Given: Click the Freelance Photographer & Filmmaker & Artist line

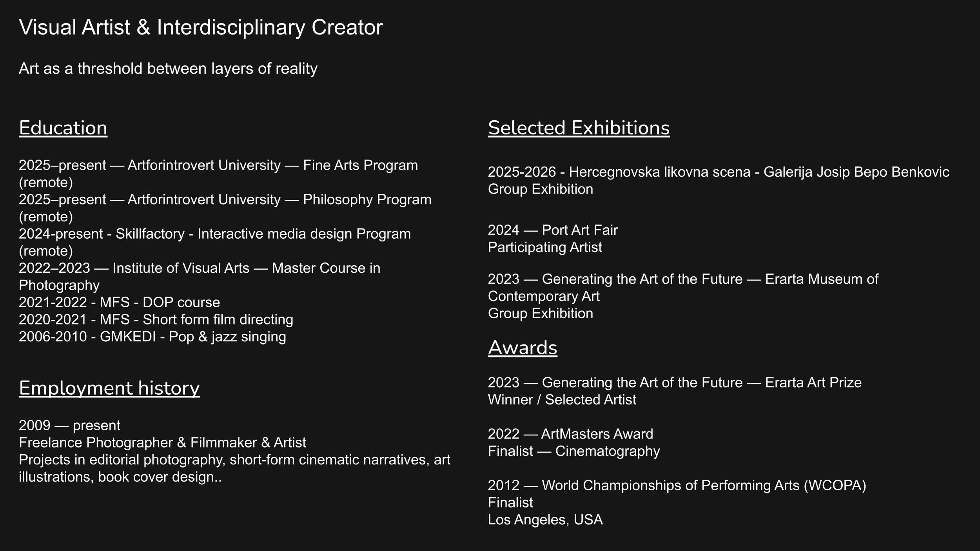Looking at the screenshot, I should (x=162, y=443).
